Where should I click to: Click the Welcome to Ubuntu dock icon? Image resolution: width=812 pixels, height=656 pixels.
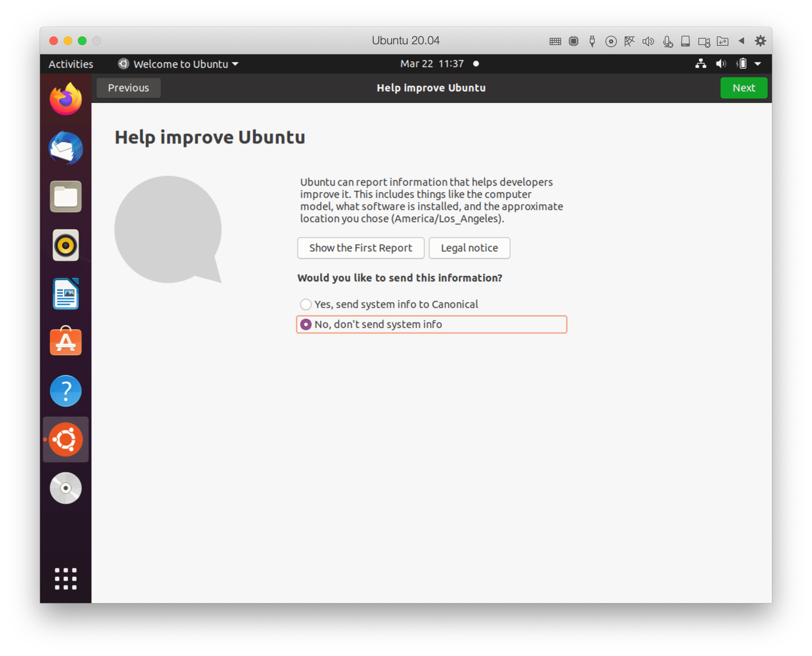66,439
